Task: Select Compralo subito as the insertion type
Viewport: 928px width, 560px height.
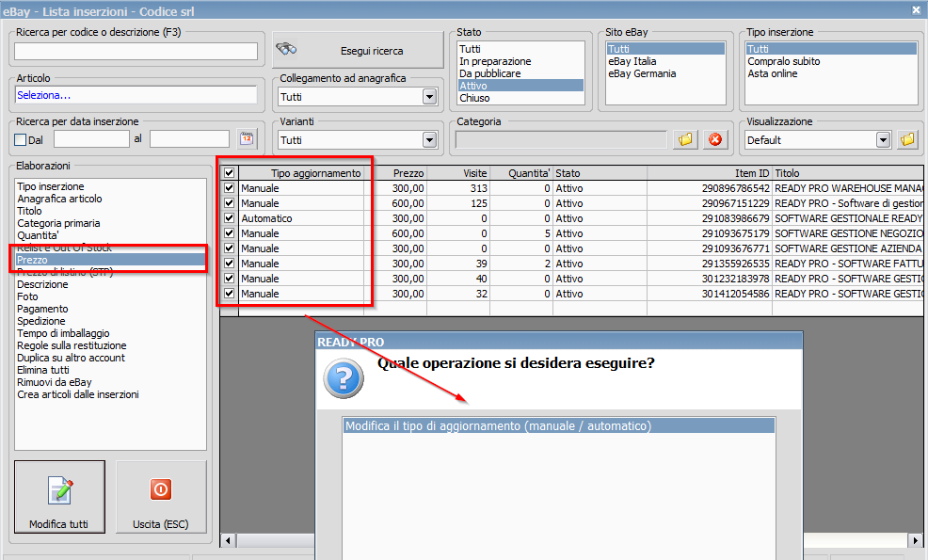Action: point(831,61)
